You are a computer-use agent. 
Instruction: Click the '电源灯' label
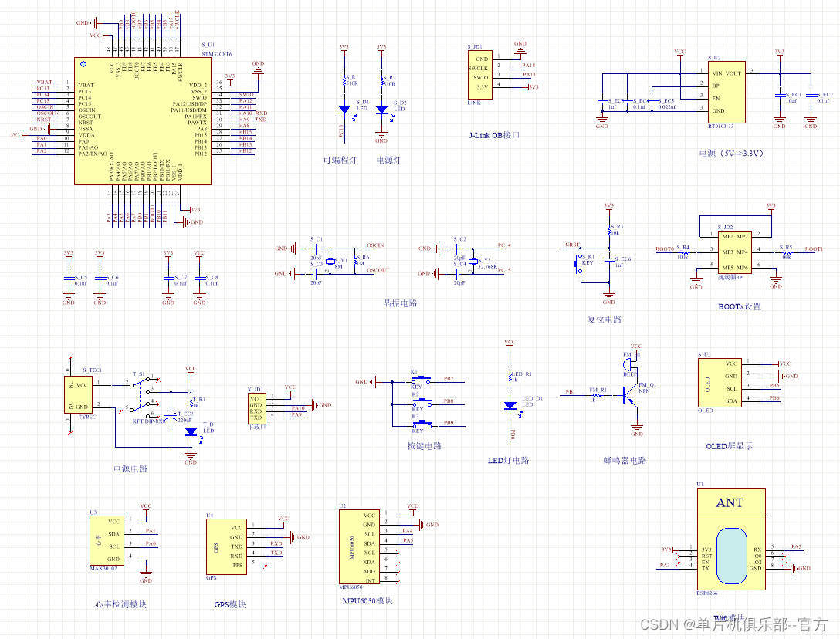pos(389,161)
